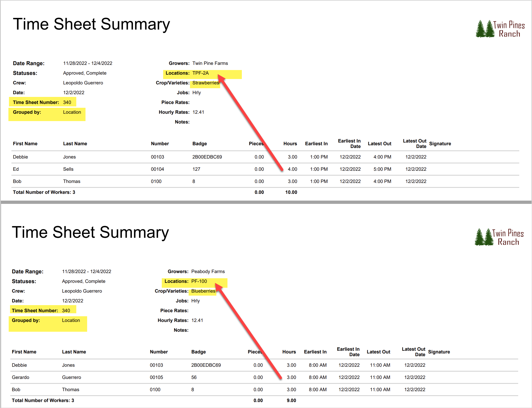The height and width of the screenshot is (408, 532).
Task: Click the Twin Pines Ranch logo on second report
Action: (x=499, y=237)
